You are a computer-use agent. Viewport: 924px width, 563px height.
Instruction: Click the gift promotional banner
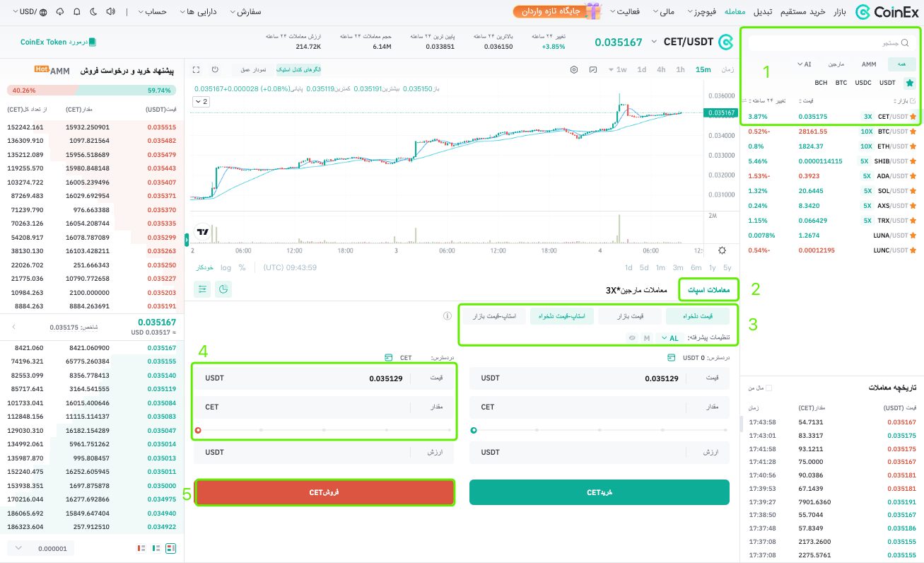pyautogui.click(x=558, y=11)
